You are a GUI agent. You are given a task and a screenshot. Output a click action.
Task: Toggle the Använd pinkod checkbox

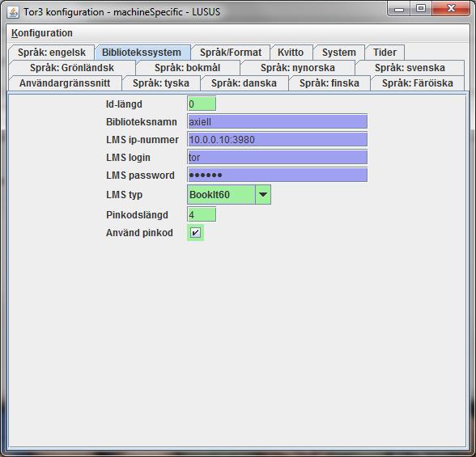[195, 233]
